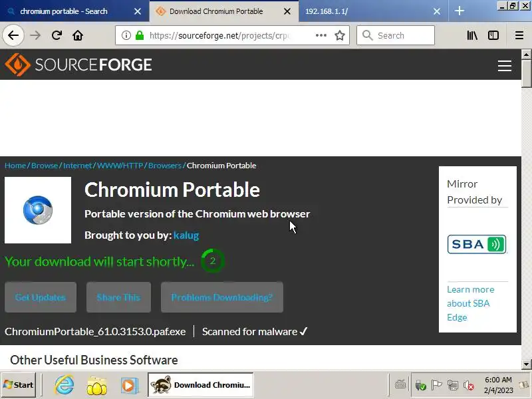The width and height of the screenshot is (532, 399).
Task: Click the page scrollbar up arrow
Action: (x=526, y=55)
